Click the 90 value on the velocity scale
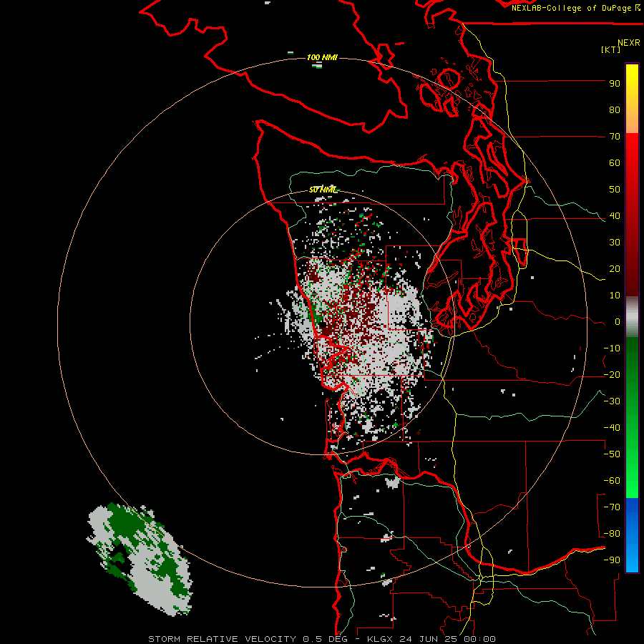The width and height of the screenshot is (644, 644). coord(615,84)
